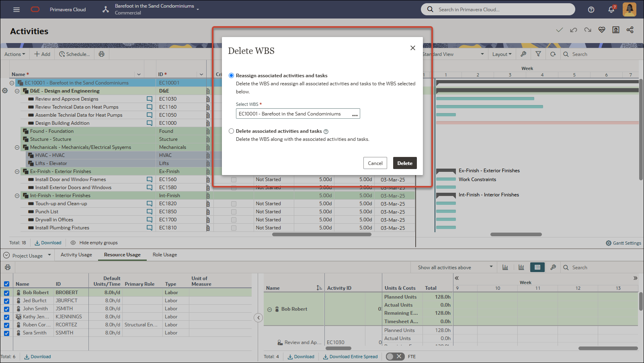This screenshot has height=363, width=644.
Task: Open notifications bell icon
Action: click(611, 9)
